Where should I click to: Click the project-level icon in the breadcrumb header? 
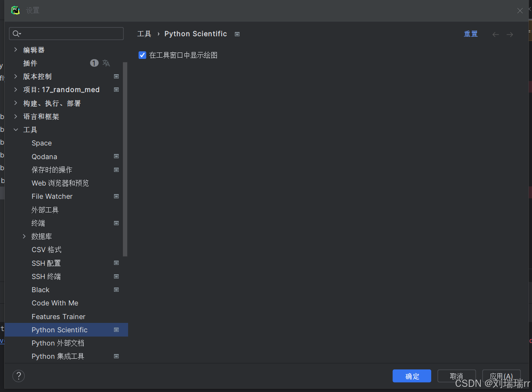coord(237,34)
